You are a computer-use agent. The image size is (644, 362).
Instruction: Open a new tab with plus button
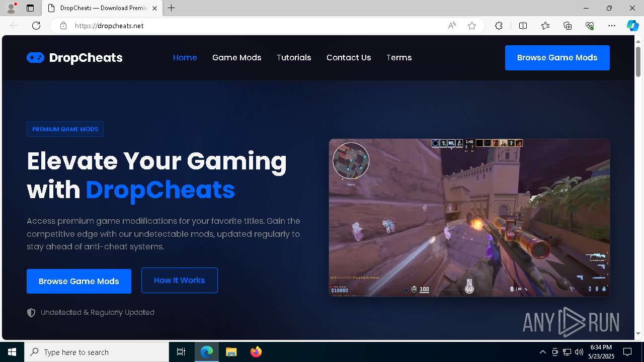[172, 8]
